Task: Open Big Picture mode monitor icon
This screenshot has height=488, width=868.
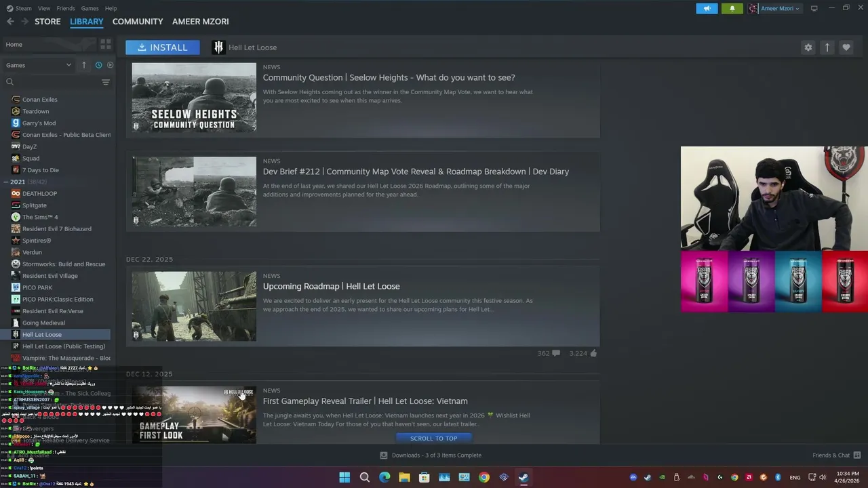Action: 814,8
